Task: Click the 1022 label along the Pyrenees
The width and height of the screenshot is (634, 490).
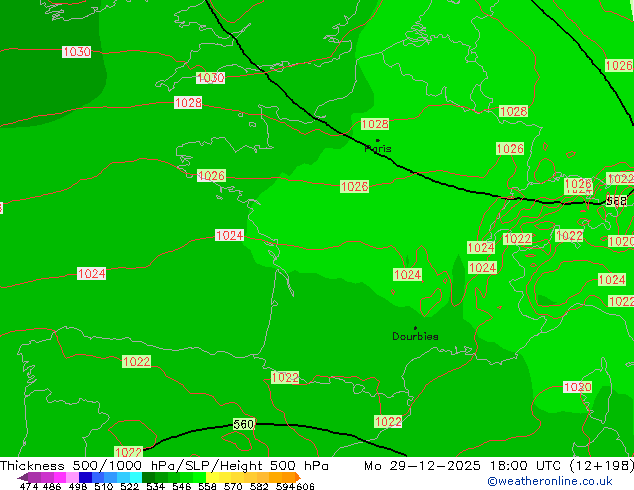Action: pos(285,378)
